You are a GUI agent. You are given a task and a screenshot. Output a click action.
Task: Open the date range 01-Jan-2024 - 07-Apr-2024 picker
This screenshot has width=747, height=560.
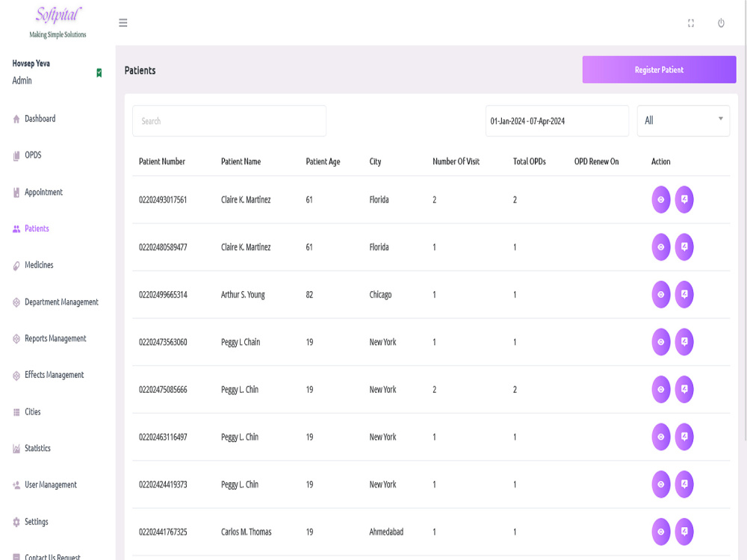tap(557, 121)
